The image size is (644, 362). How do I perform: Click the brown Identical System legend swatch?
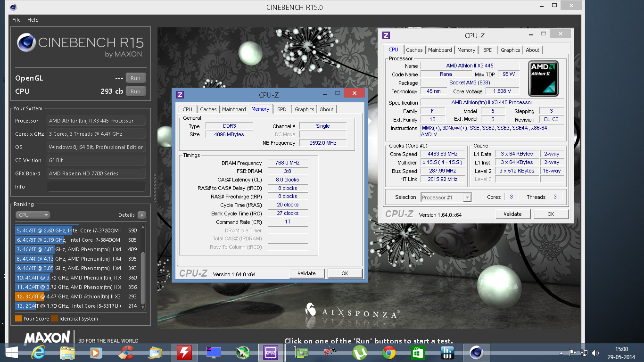point(54,319)
